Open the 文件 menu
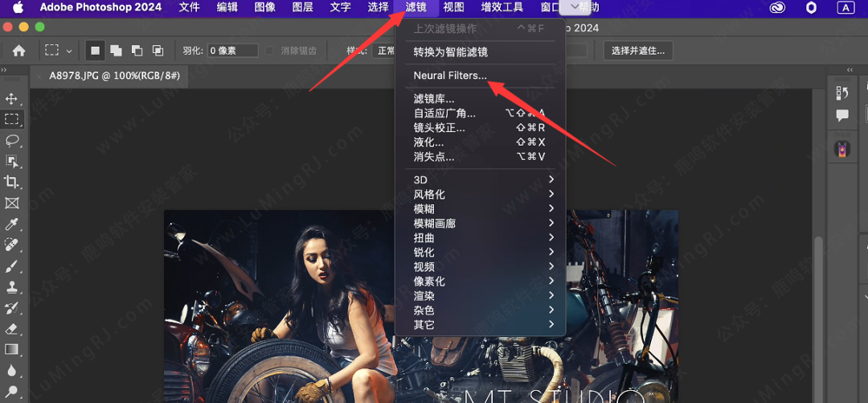Image resolution: width=868 pixels, height=403 pixels. point(190,8)
